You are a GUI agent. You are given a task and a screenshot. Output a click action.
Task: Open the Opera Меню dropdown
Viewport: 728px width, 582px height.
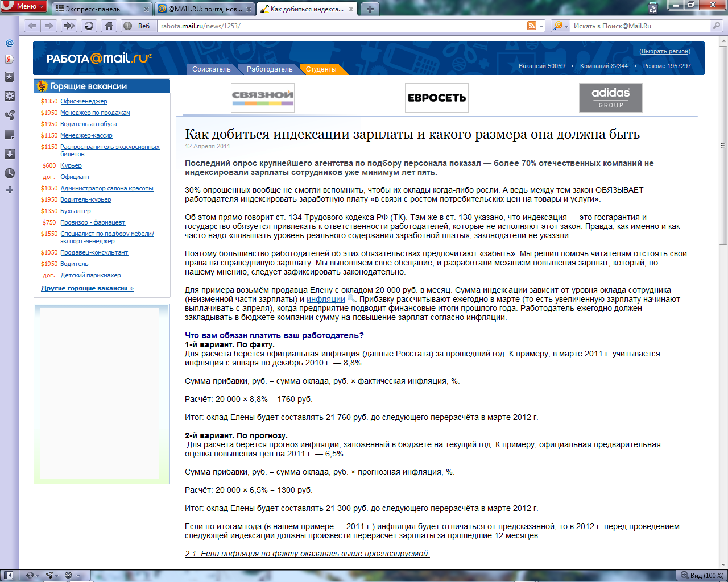23,6
